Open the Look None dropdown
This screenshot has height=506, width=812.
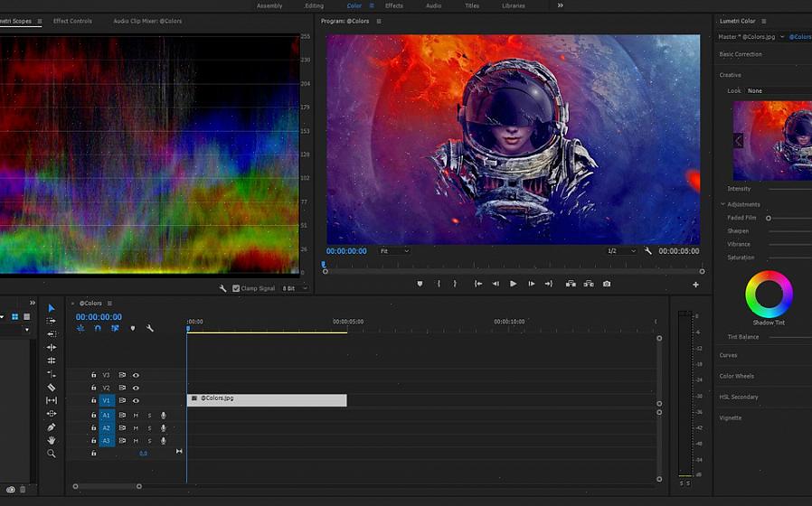779,90
